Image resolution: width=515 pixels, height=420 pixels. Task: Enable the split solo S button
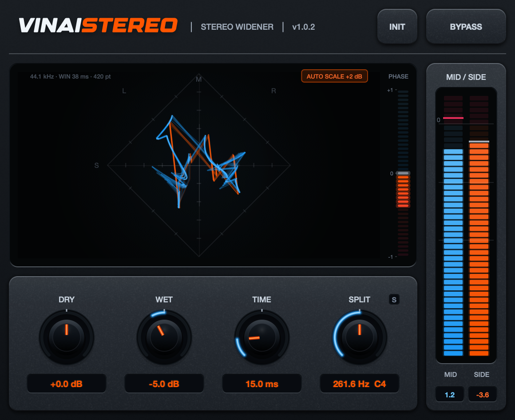(394, 300)
